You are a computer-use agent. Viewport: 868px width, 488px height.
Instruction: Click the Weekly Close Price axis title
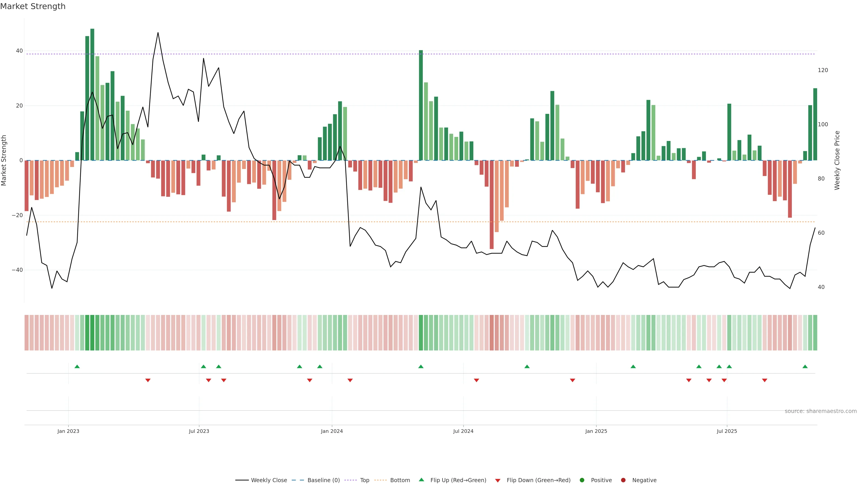click(837, 160)
